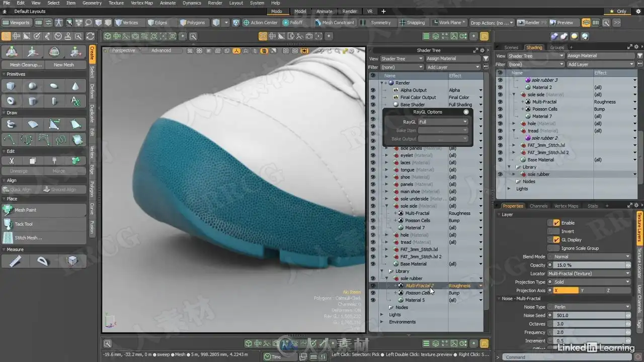Open the Texture Locator vertical tab
The height and width of the screenshot is (362, 644).
639,263
